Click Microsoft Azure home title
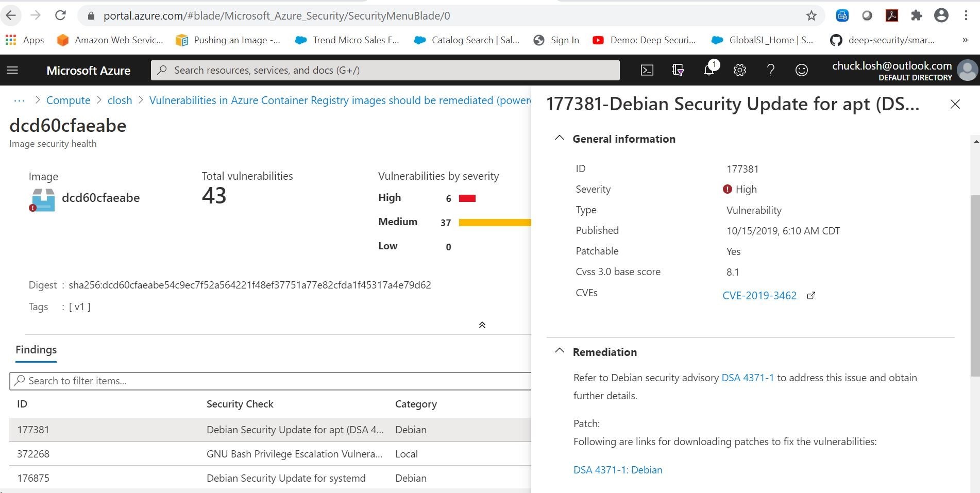 [89, 71]
